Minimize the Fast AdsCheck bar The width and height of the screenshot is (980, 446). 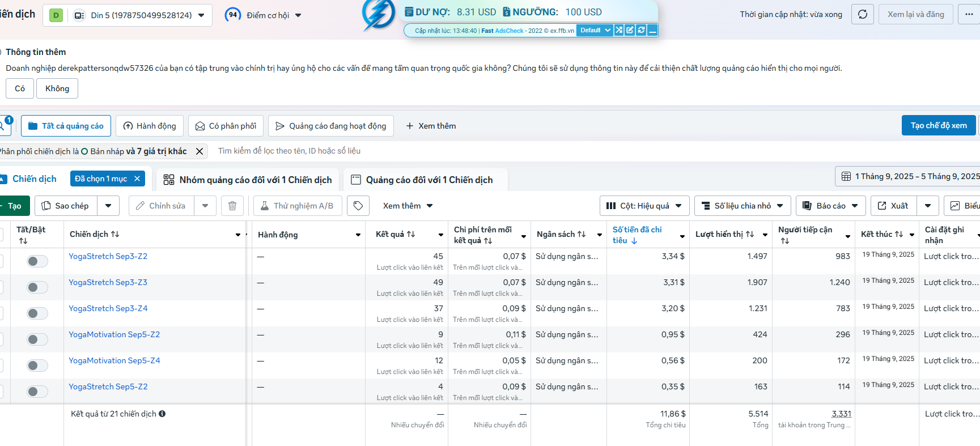pyautogui.click(x=652, y=30)
